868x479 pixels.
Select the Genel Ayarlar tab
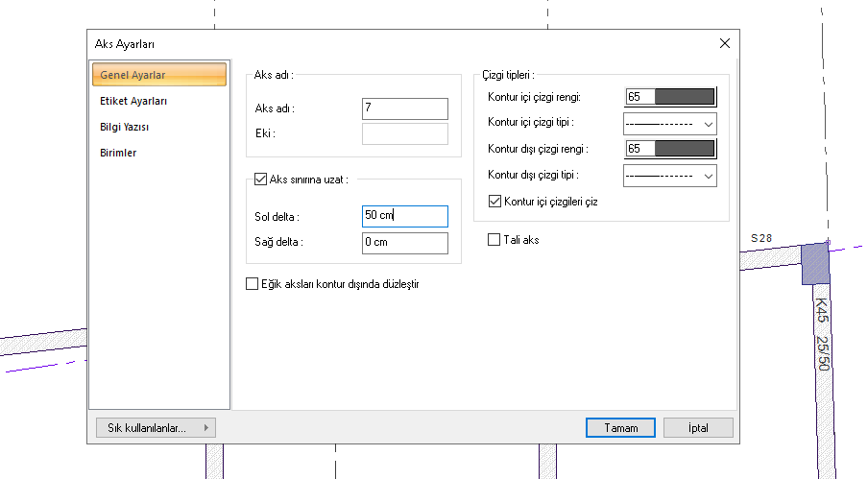159,75
